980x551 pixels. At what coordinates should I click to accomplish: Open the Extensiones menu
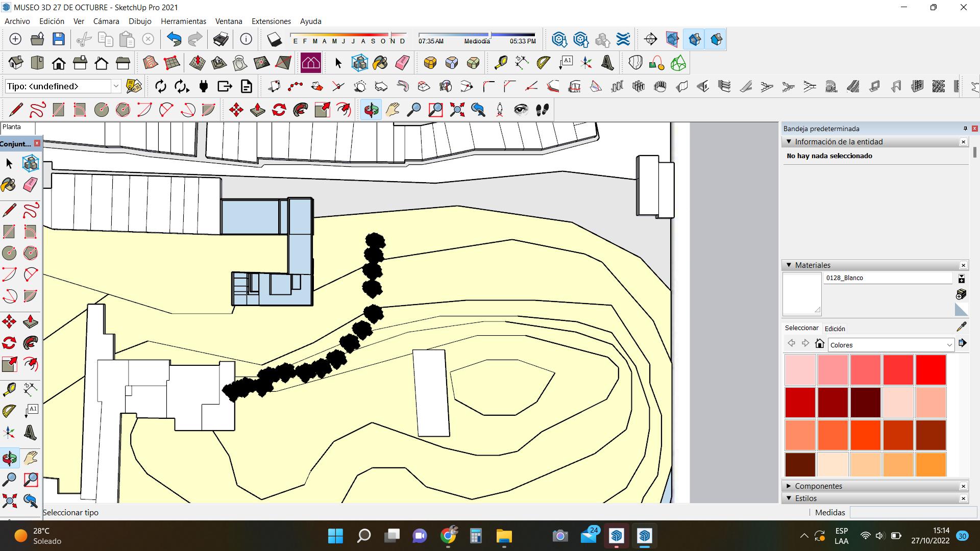(x=271, y=21)
